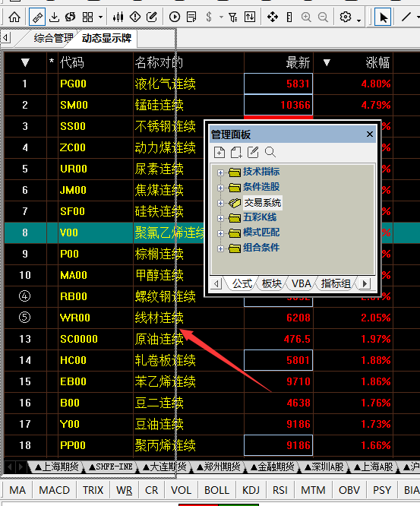Viewport: 420px width, 506px height.
Task: Toggle the drawing pencil tool
Action: click(x=37, y=17)
